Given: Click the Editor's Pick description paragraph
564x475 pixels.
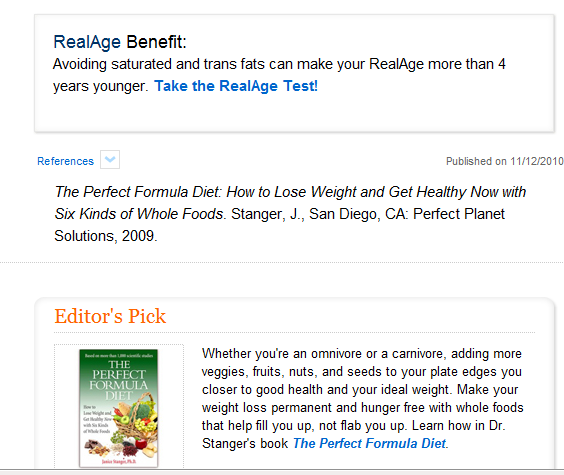Looking at the screenshot, I should [x=362, y=398].
